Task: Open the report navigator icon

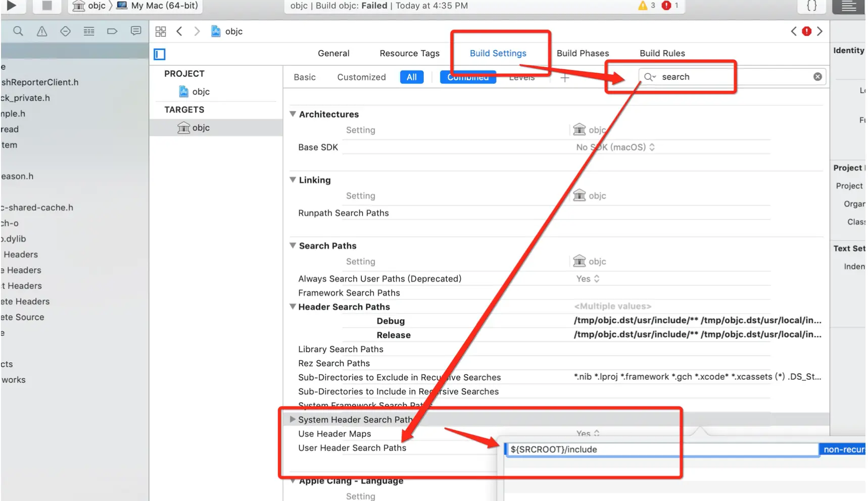Action: click(136, 31)
